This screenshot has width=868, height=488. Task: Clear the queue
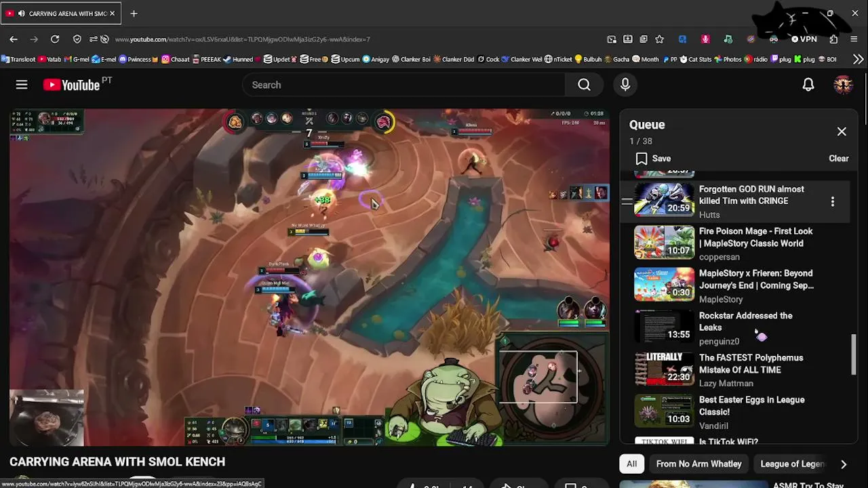pyautogui.click(x=839, y=159)
